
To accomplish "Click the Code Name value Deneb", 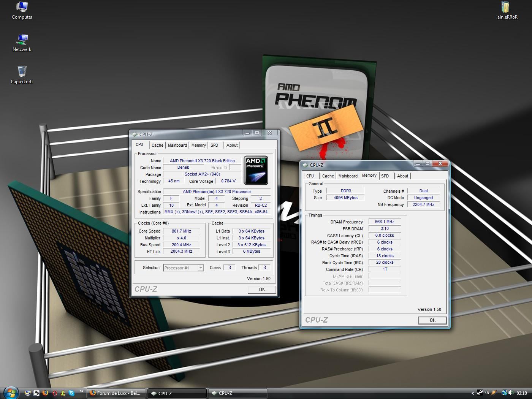I will [x=183, y=168].
